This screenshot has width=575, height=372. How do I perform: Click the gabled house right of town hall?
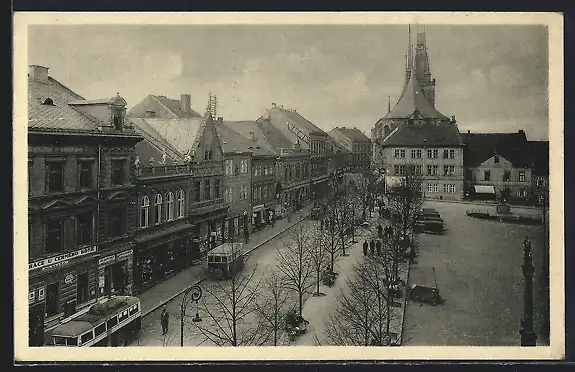501,177
